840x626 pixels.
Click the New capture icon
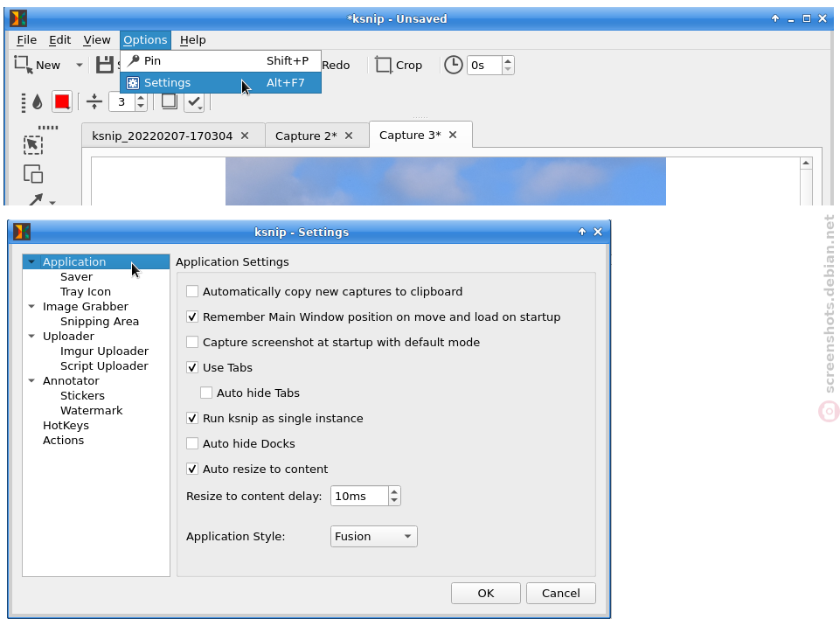pos(23,65)
